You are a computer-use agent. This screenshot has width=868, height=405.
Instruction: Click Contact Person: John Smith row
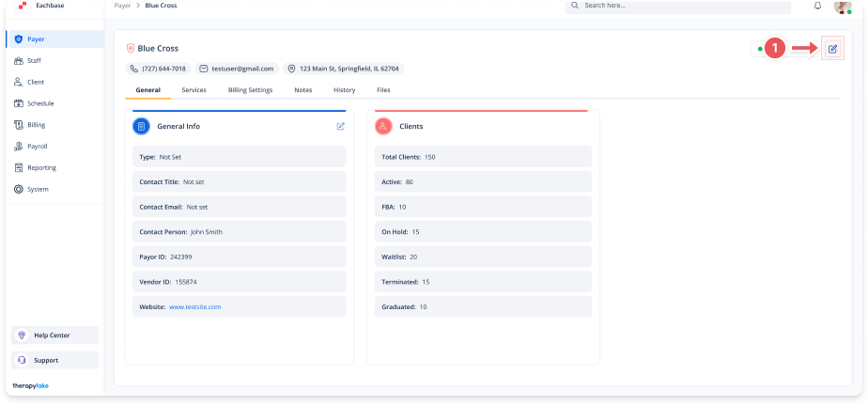[x=240, y=231]
